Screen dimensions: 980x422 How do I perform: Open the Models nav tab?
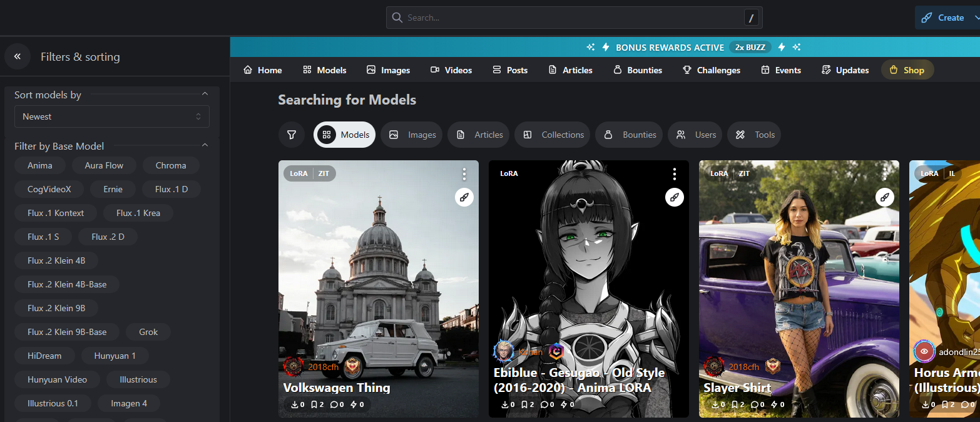pos(324,70)
